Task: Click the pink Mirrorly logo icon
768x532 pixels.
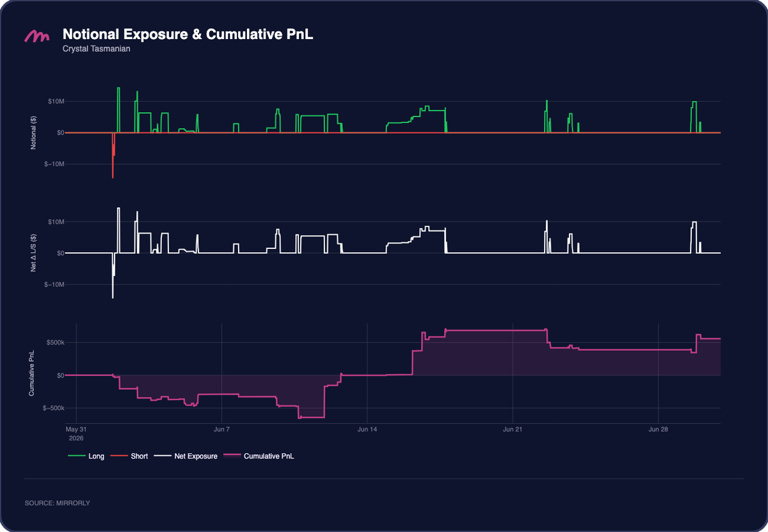Action: (x=36, y=36)
